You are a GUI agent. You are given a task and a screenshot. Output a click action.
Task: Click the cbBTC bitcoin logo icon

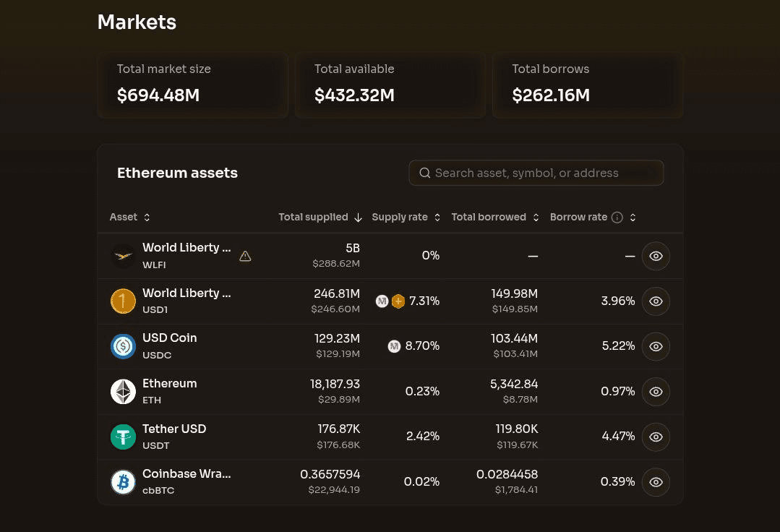coord(123,482)
